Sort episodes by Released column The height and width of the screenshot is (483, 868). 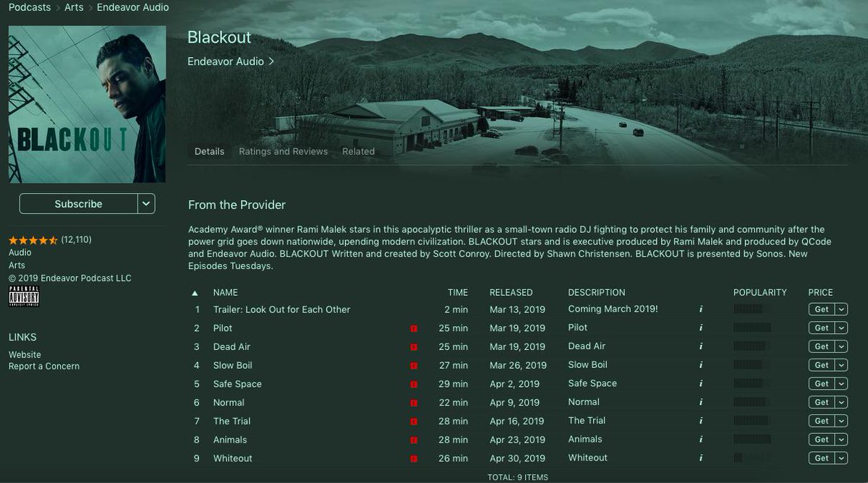(x=511, y=293)
